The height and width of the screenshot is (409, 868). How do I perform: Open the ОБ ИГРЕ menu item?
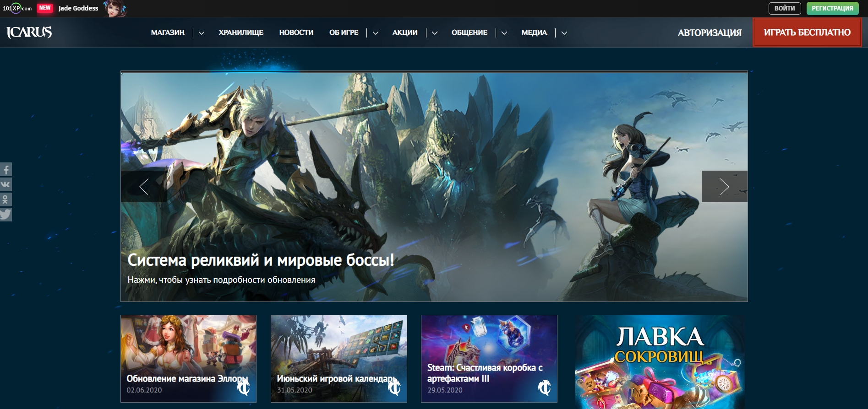point(344,32)
